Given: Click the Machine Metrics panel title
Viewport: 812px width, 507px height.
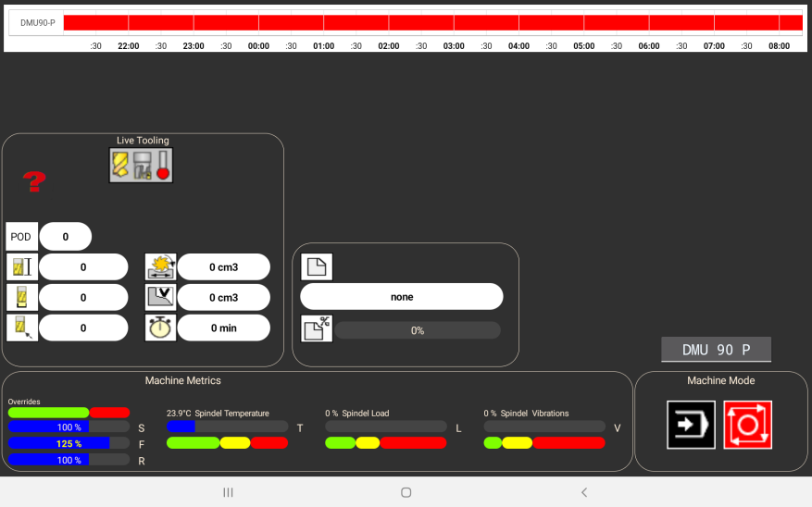Looking at the screenshot, I should point(182,380).
